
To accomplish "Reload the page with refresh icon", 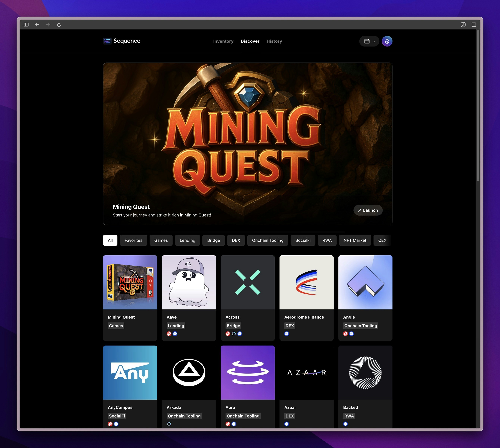I will [59, 25].
